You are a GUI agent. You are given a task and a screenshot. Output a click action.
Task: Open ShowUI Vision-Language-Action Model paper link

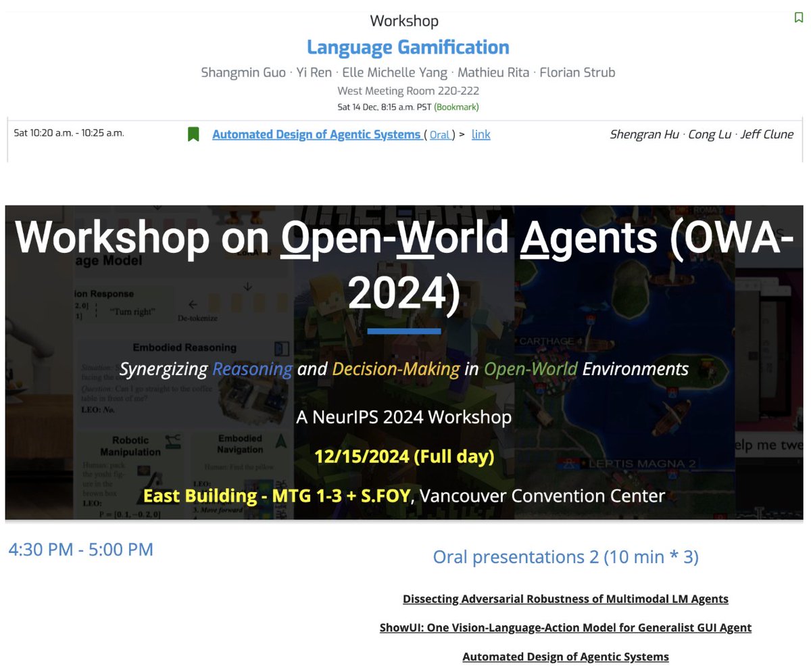pyautogui.click(x=566, y=627)
